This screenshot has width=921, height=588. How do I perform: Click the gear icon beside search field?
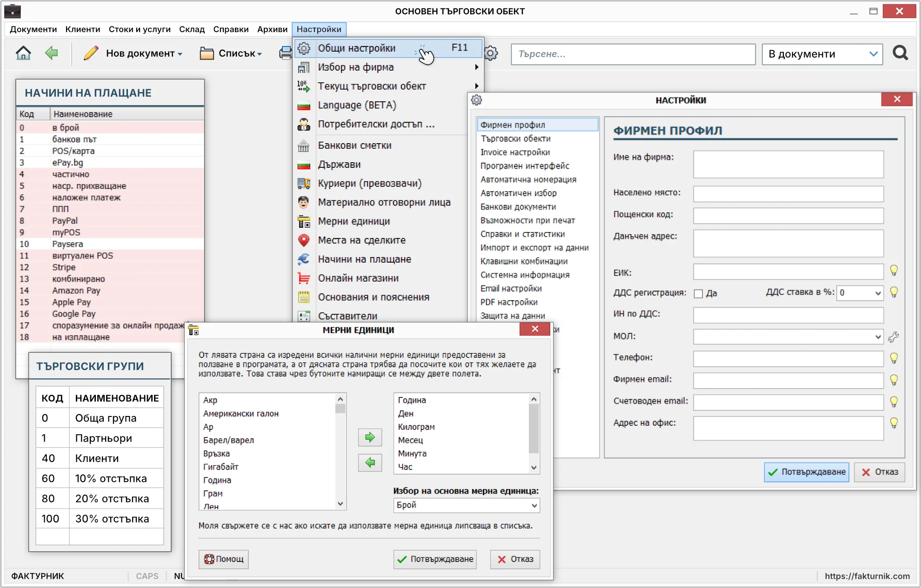point(491,53)
